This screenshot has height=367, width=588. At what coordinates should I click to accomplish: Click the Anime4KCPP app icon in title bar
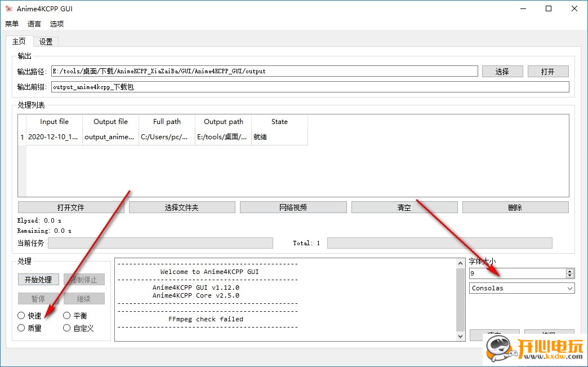coord(9,8)
